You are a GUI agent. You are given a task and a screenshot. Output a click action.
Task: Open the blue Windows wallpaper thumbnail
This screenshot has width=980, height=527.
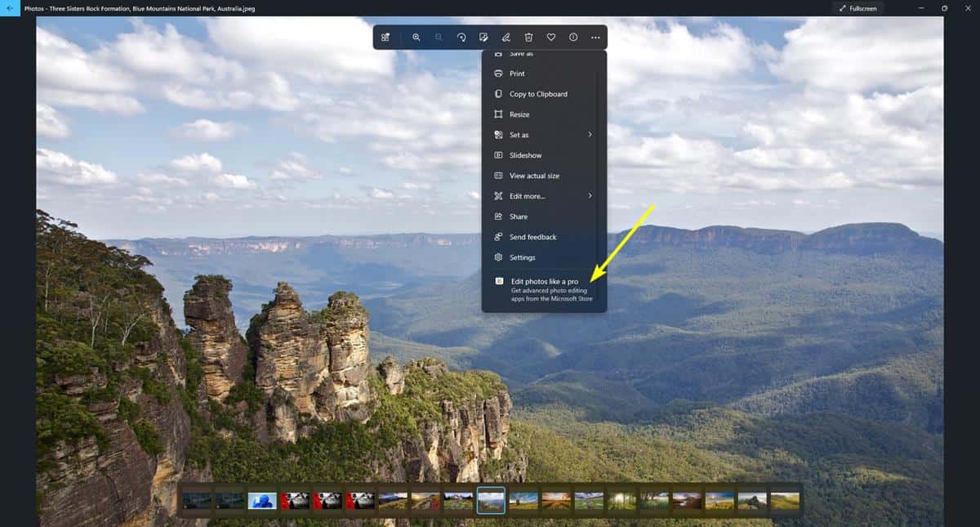262,500
